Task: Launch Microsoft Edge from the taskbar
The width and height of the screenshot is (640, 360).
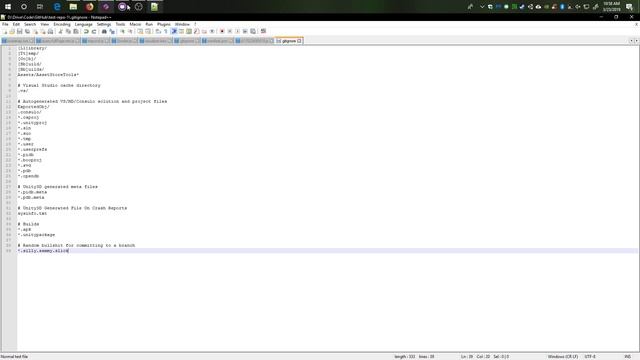Action: pos(57,7)
